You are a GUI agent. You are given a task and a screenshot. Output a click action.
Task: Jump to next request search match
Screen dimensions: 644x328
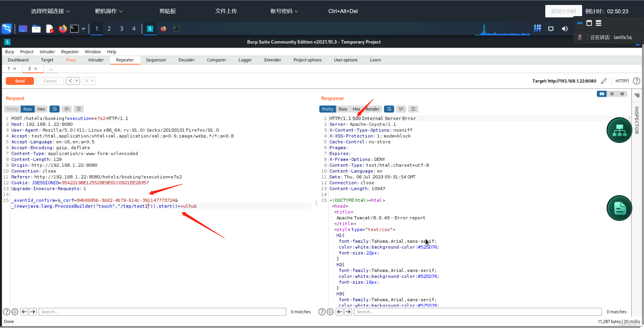(33, 312)
